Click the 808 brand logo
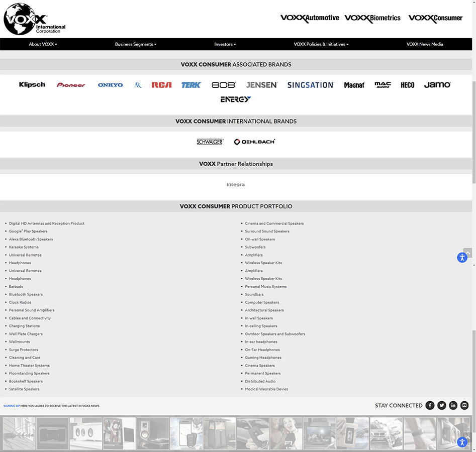476x452 pixels. click(224, 85)
